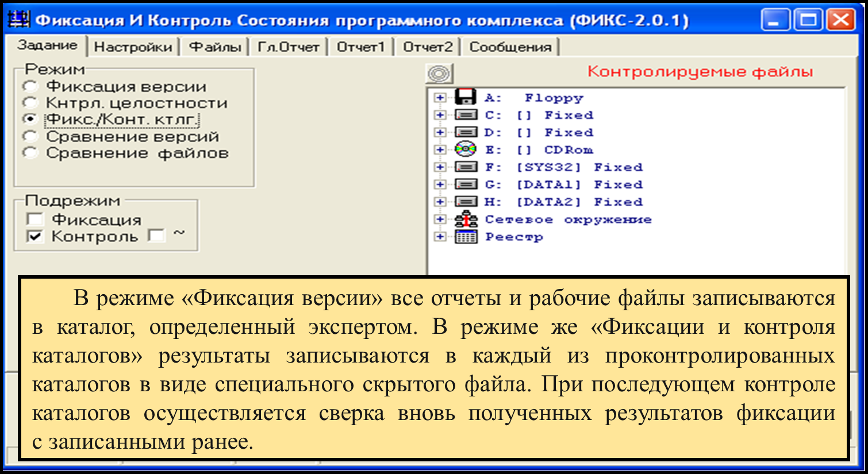The width and height of the screenshot is (868, 474).
Task: Click the registry icon beside Реестр
Action: 466,236
